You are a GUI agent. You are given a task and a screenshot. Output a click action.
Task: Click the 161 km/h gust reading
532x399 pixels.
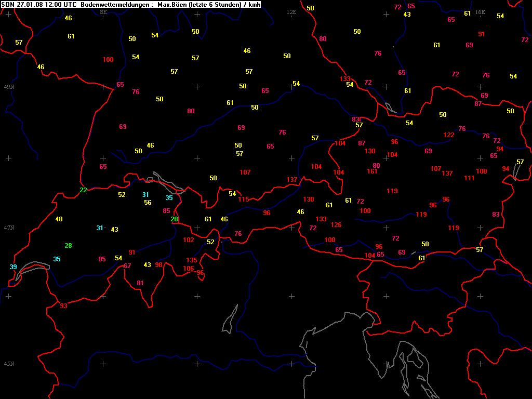(x=372, y=171)
